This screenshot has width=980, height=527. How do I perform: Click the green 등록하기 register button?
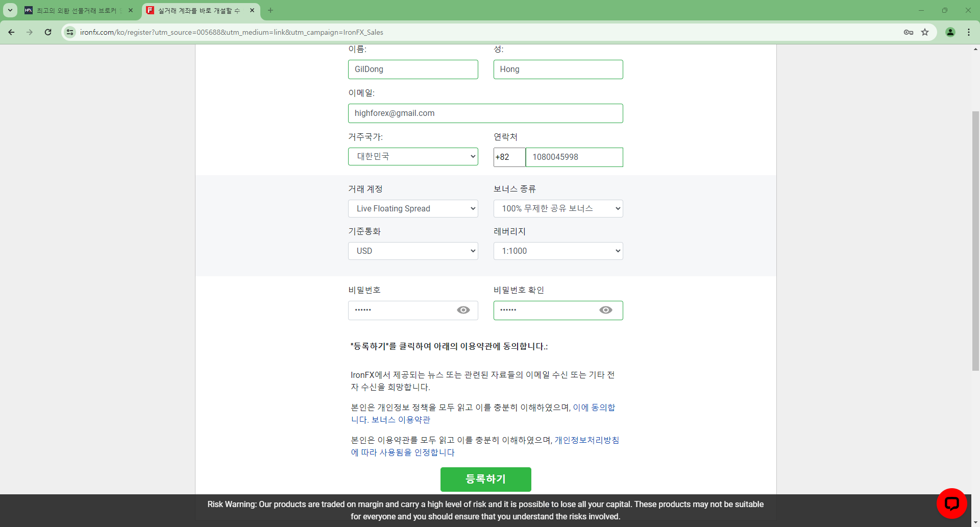tap(485, 479)
